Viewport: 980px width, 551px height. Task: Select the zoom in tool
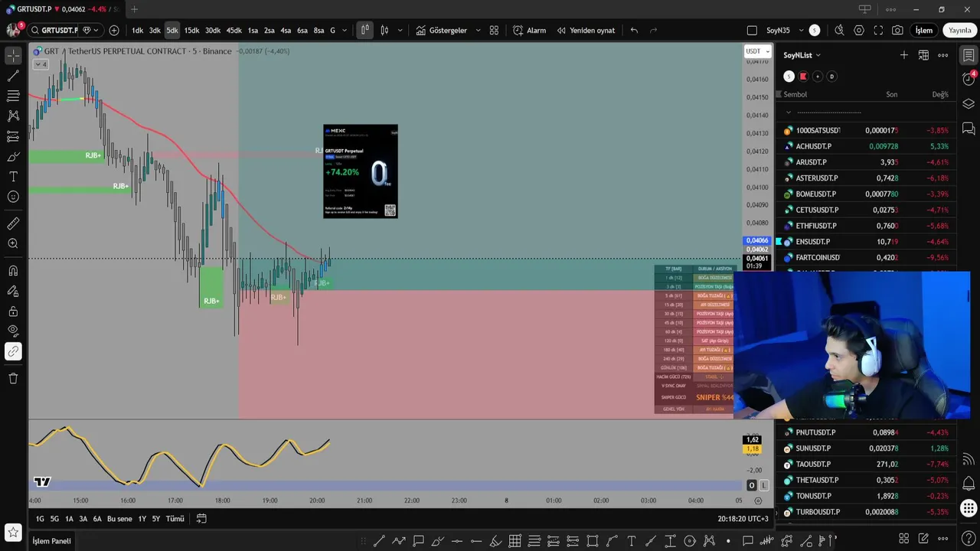click(x=13, y=243)
